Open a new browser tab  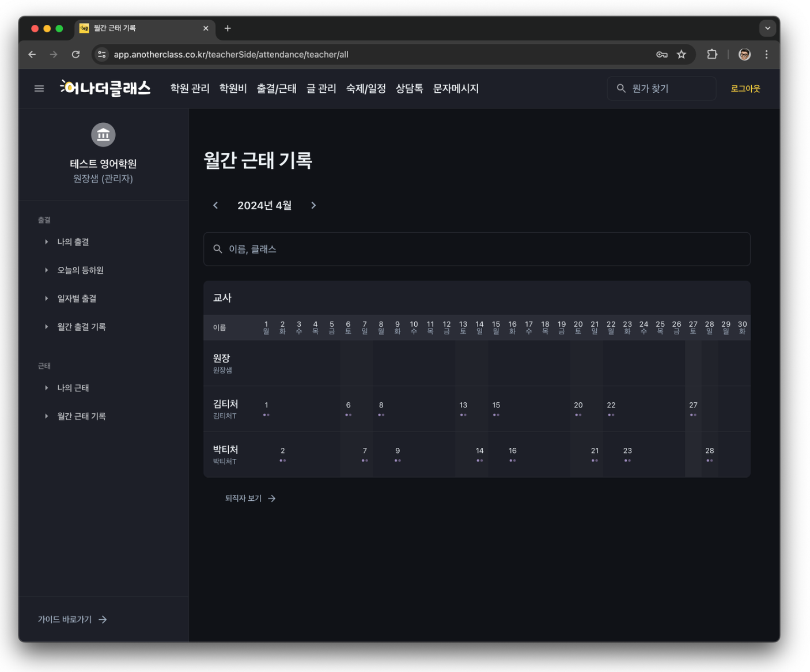228,28
